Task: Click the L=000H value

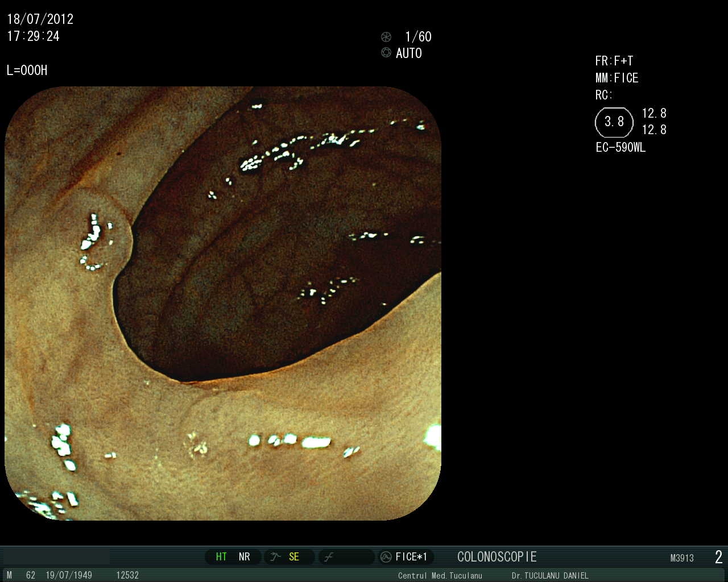Action: pos(27,70)
